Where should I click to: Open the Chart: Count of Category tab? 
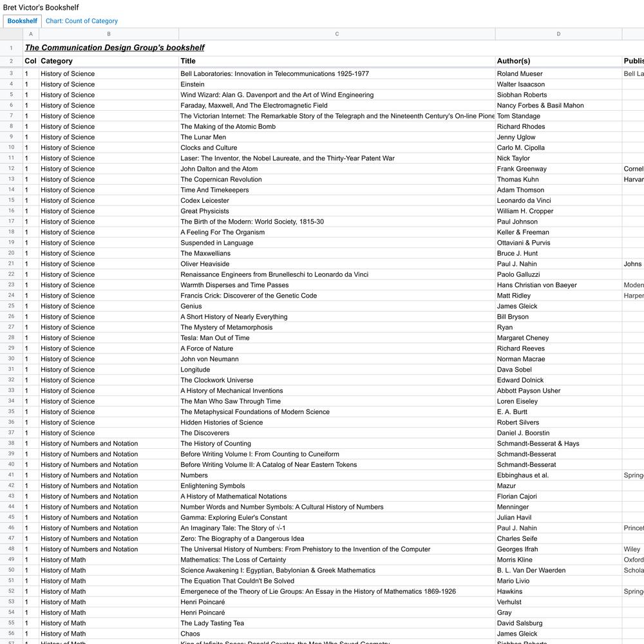tap(81, 21)
